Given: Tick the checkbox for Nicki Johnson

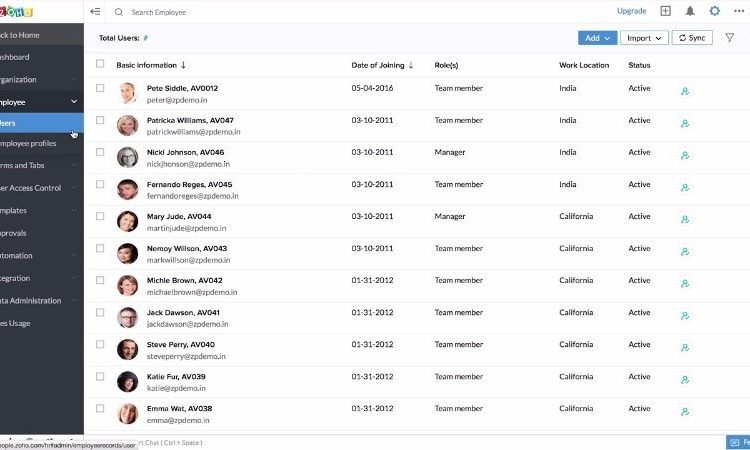Looking at the screenshot, I should click(x=100, y=152).
